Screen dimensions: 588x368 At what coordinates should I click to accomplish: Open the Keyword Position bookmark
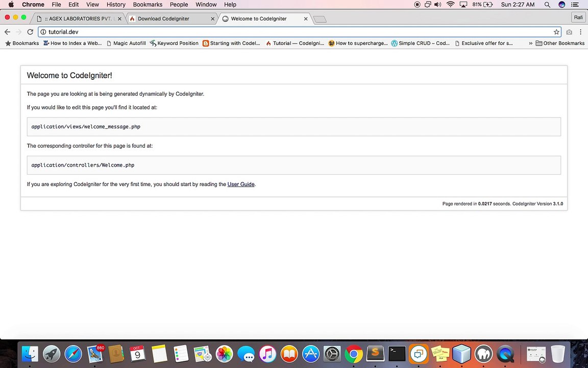point(174,43)
